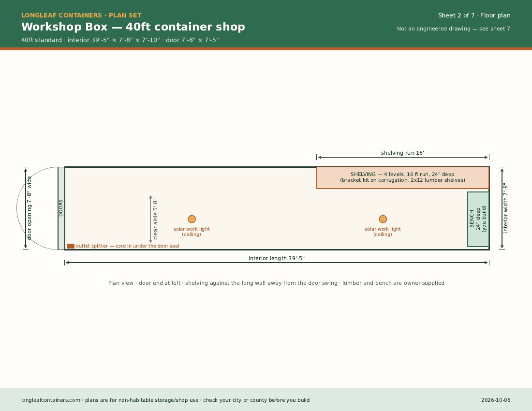This screenshot has height=411, width=532.
Task: Click the 'clear aisle 5'-8"' label
Action: click(x=156, y=219)
